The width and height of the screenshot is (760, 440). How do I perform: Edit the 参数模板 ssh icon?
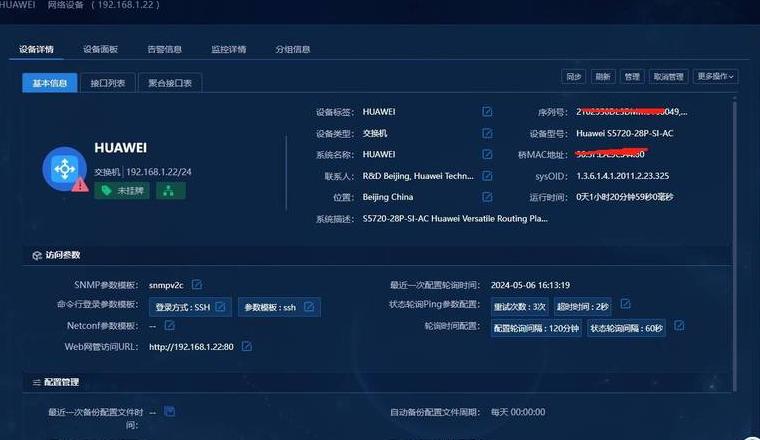308,307
